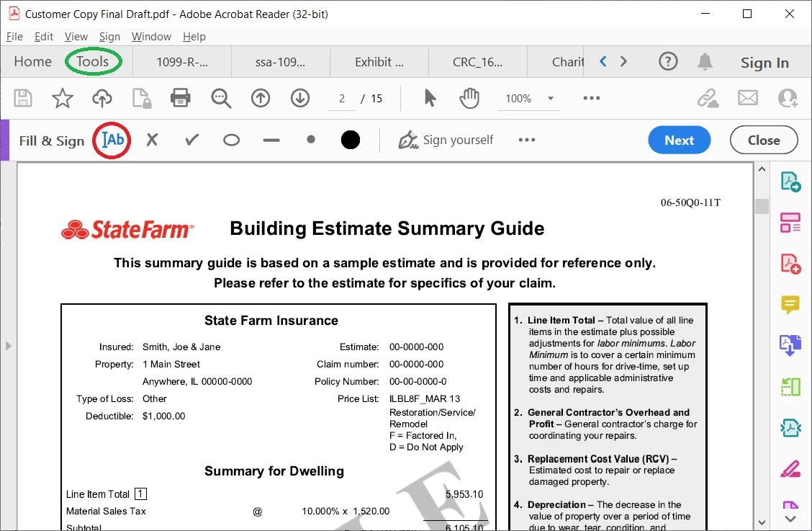Expand more tools chevron in right pane
This screenshot has height=531, width=812.
pos(790,519)
